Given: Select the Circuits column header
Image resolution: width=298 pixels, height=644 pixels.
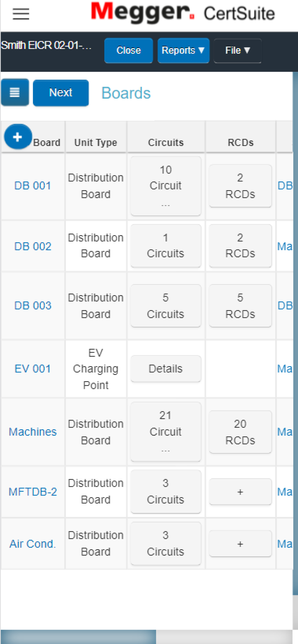Looking at the screenshot, I should tap(166, 143).
